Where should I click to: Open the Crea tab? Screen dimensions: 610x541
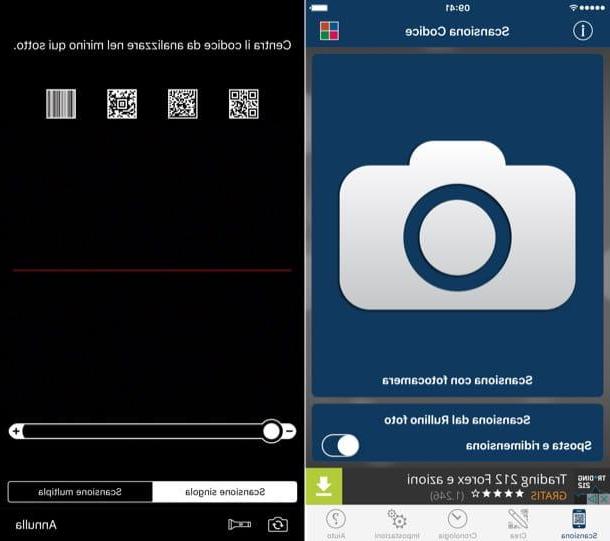tap(518, 523)
